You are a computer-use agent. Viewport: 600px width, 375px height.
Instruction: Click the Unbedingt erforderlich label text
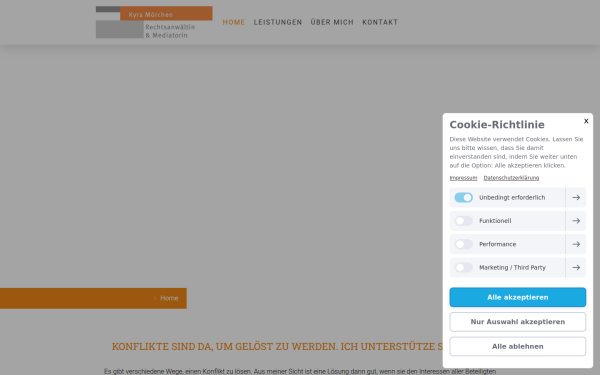tap(512, 197)
